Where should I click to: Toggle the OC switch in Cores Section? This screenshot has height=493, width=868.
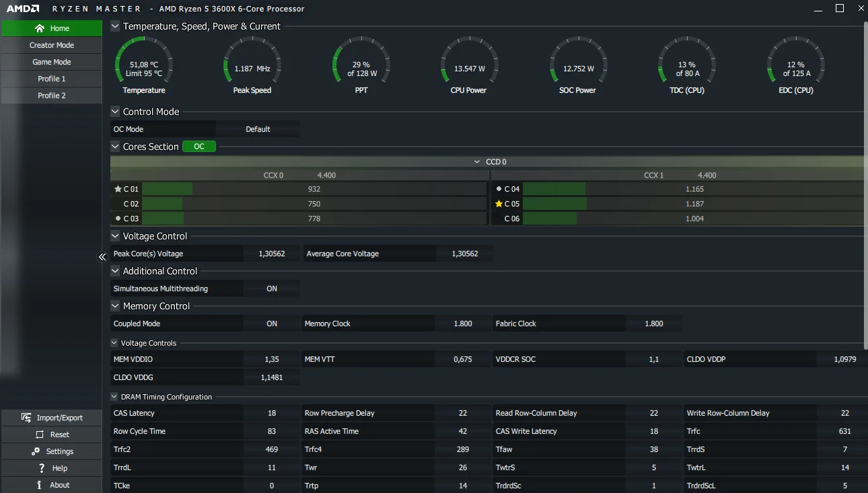pos(199,147)
